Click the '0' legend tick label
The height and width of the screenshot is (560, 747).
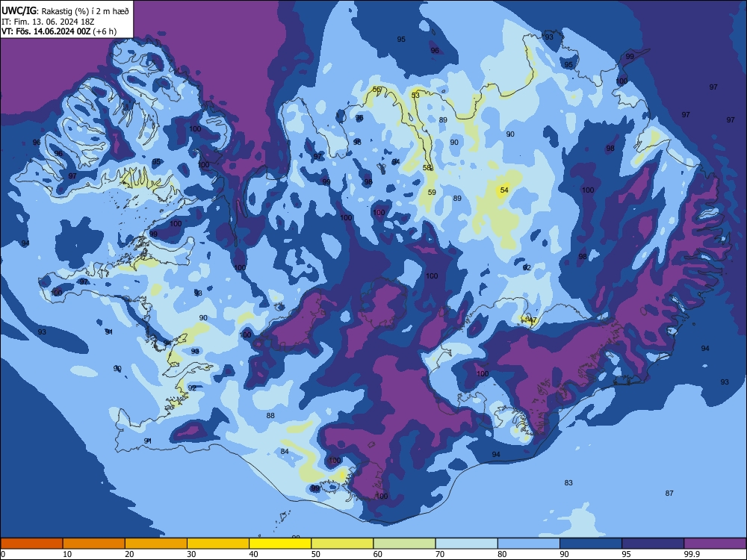click(3, 554)
